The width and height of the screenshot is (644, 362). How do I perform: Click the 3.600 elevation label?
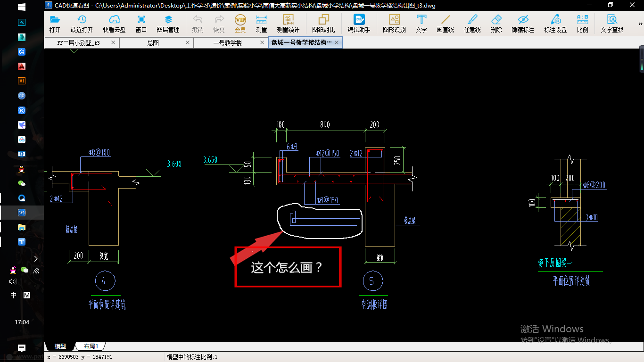click(x=174, y=164)
